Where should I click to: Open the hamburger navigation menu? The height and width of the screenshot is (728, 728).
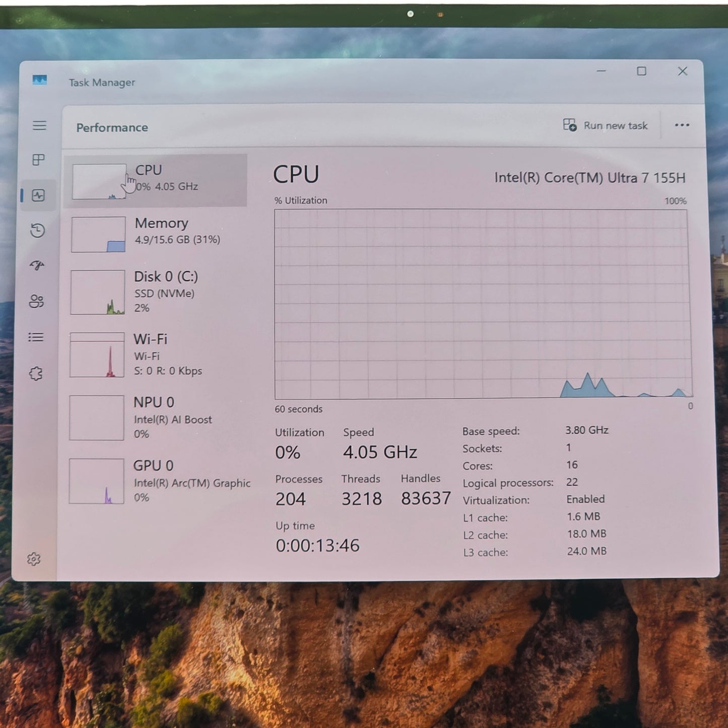coord(39,125)
